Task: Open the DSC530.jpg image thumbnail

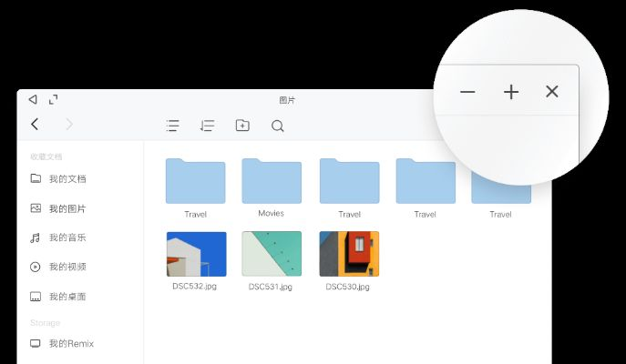Action: [349, 254]
